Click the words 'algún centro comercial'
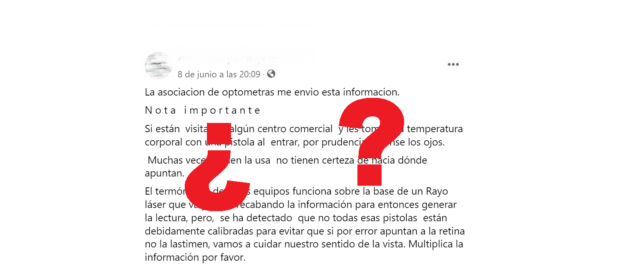The image size is (644, 272). coord(281,129)
